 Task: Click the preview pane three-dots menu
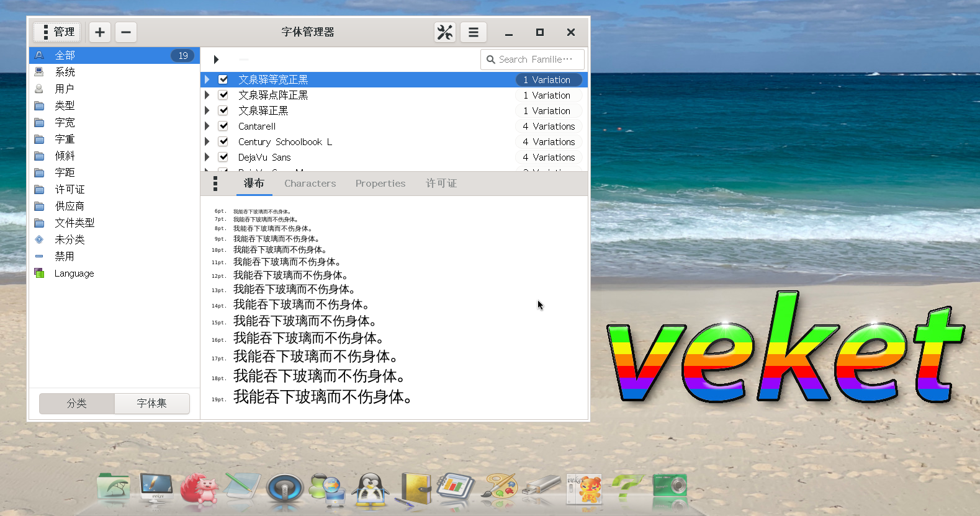[215, 184]
